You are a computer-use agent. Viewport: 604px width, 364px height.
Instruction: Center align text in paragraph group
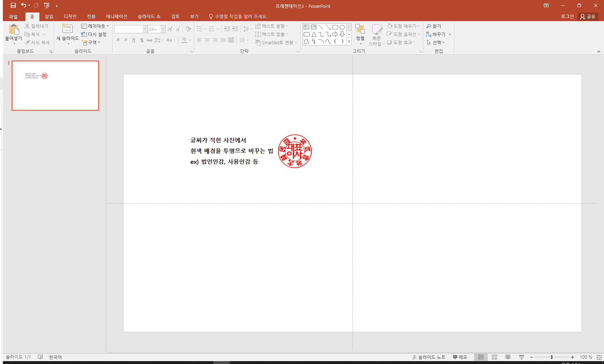(x=208, y=40)
